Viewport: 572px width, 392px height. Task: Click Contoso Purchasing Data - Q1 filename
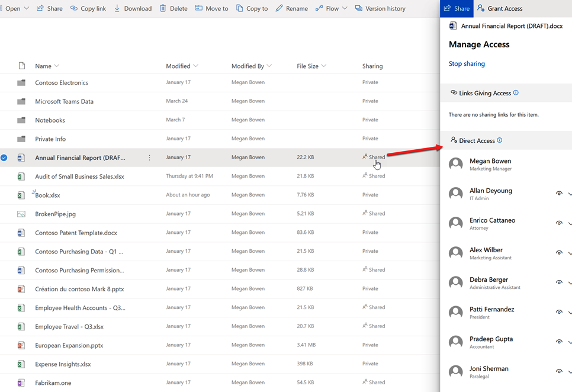pos(79,252)
